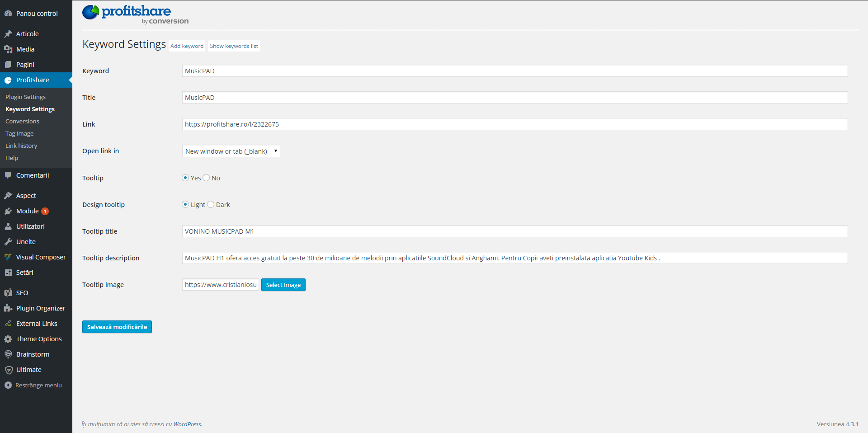This screenshot has height=433, width=868.
Task: Click the Ultimate shield icon
Action: [x=8, y=370]
